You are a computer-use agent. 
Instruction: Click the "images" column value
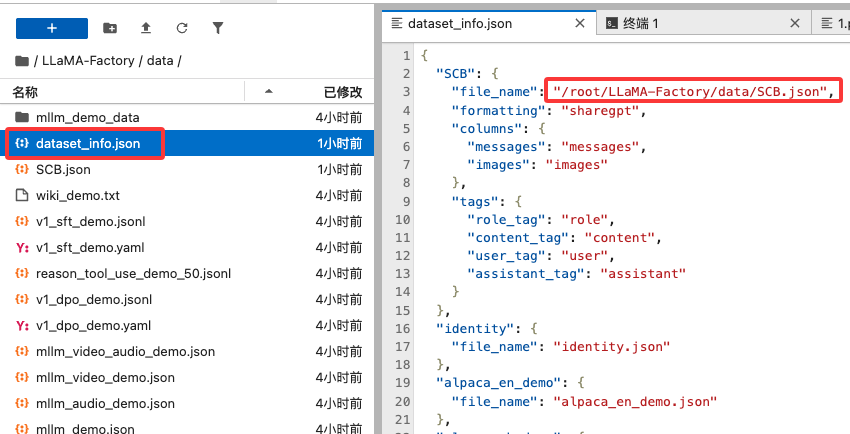click(x=576, y=165)
